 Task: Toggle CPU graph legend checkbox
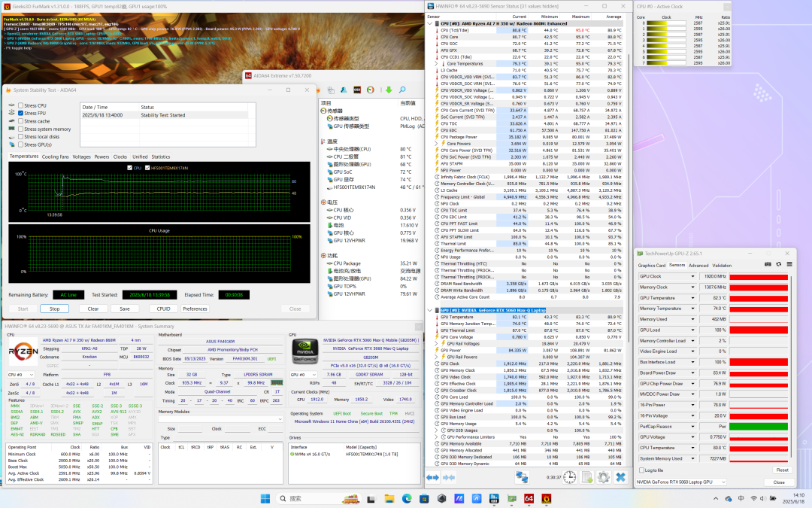click(x=129, y=168)
